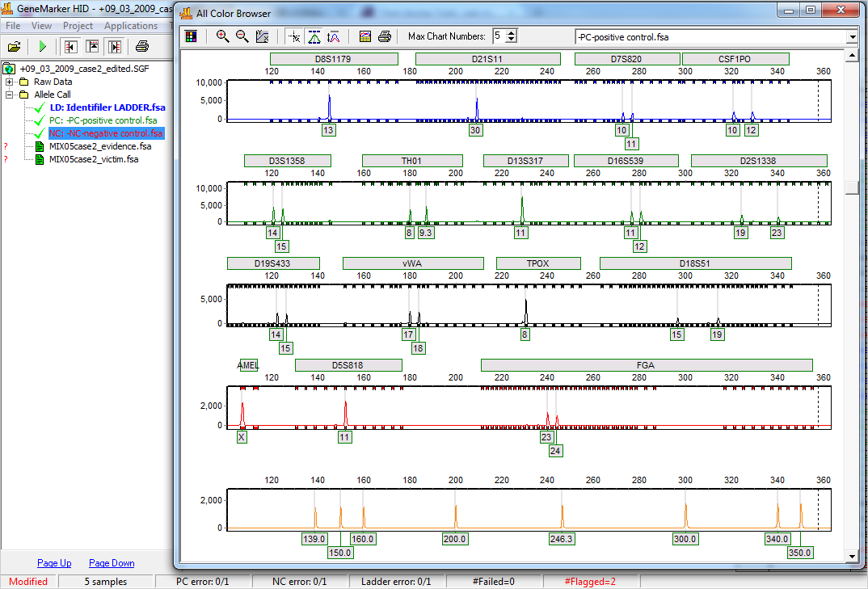
Task: Open a project with the folder icon
Action: tap(15, 47)
